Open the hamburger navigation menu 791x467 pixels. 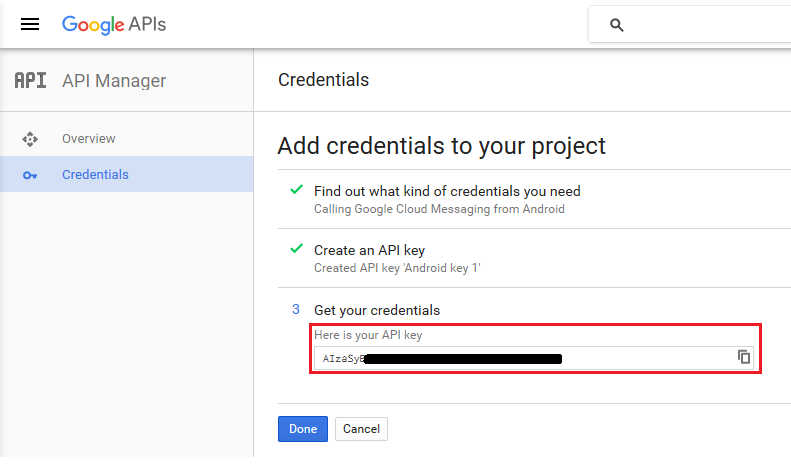pos(30,24)
